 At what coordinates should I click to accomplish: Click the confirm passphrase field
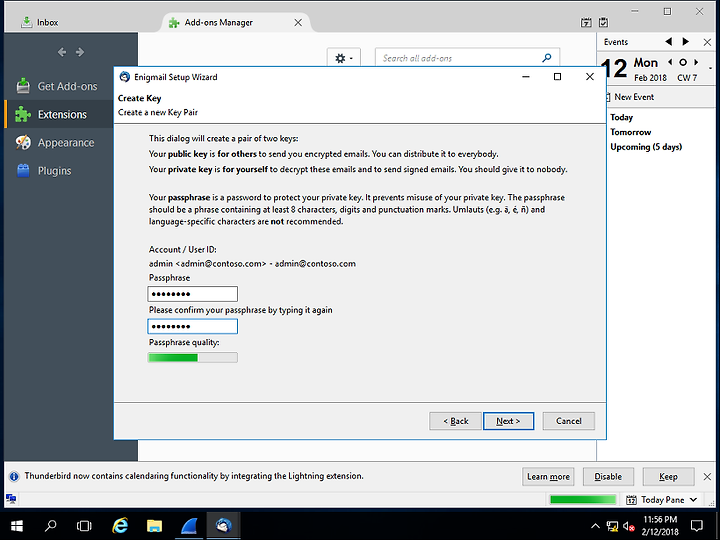[192, 326]
